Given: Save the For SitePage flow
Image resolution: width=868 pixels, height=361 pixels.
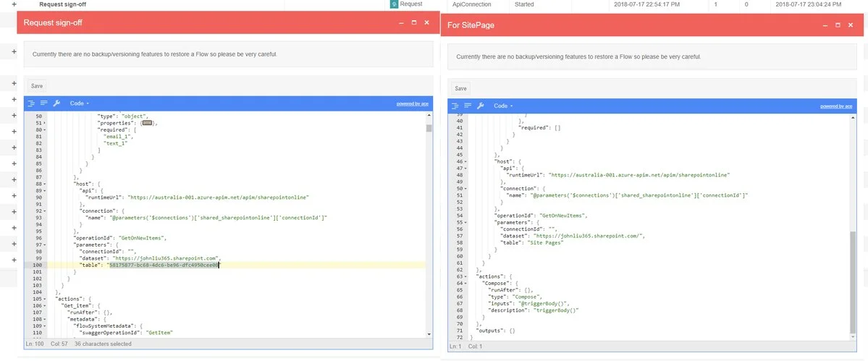Looking at the screenshot, I should pos(460,88).
